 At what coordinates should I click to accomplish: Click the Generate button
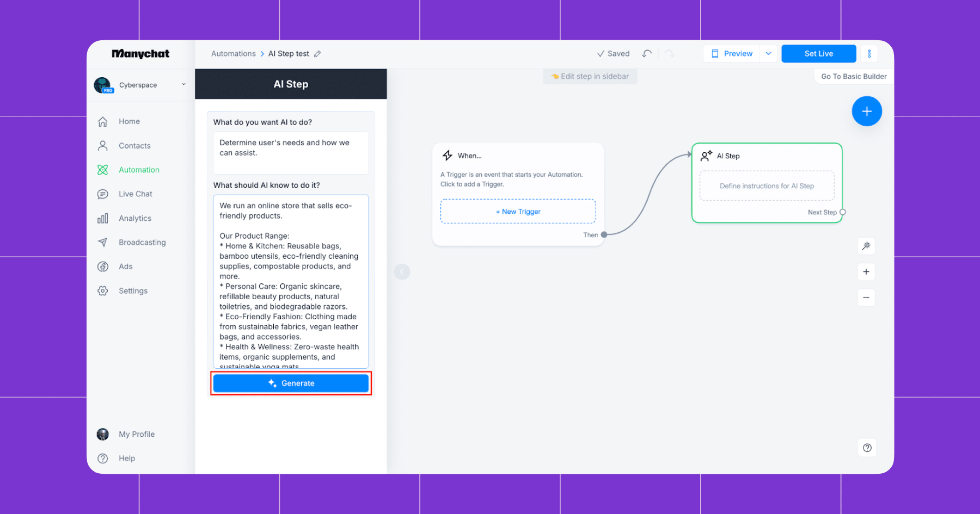coord(291,383)
